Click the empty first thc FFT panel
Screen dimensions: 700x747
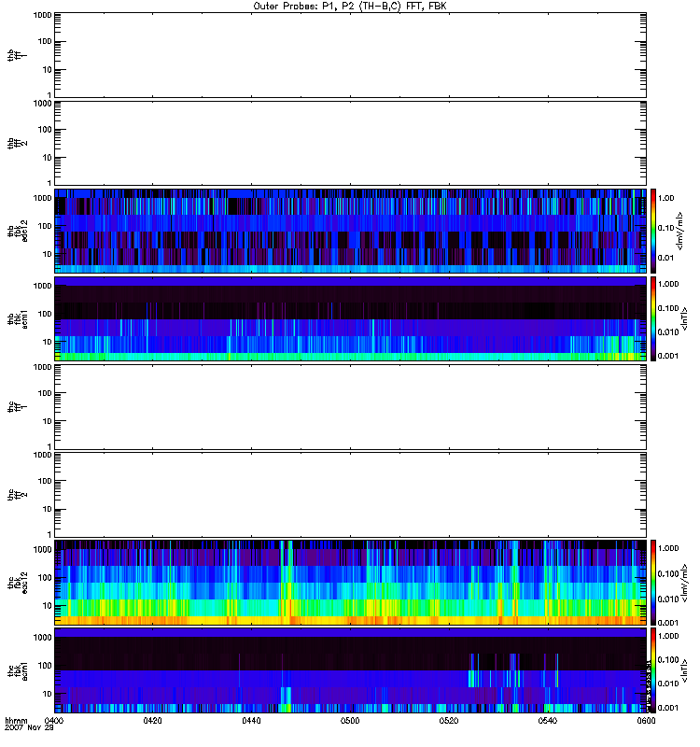(350, 406)
